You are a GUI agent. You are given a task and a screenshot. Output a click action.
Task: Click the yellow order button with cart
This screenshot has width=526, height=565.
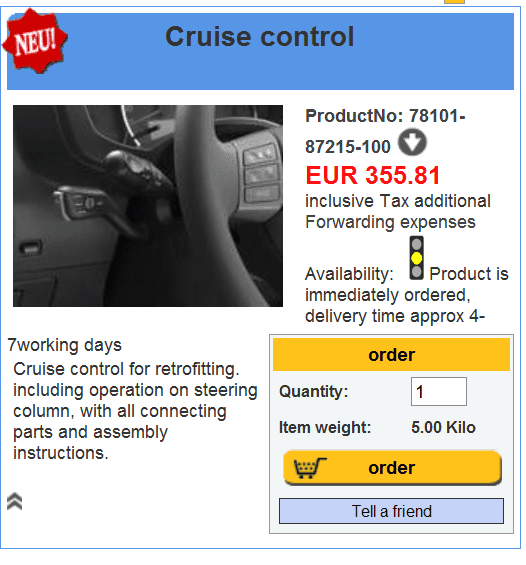click(392, 468)
